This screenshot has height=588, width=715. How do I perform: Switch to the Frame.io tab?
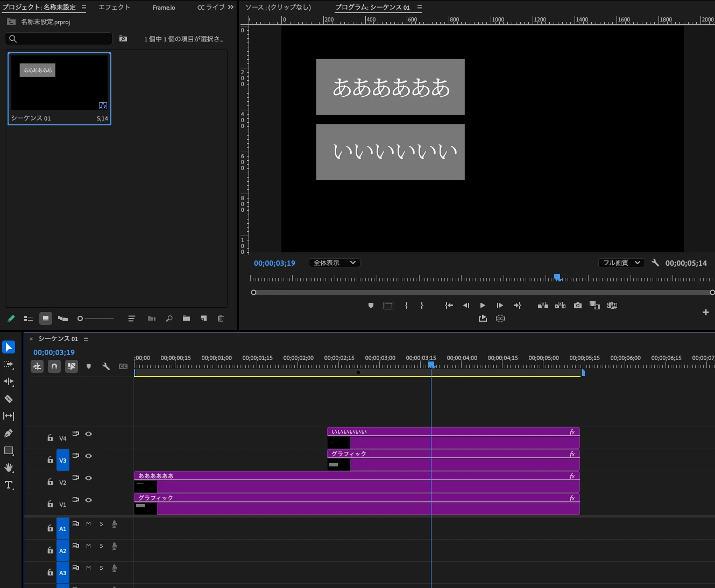pyautogui.click(x=164, y=8)
